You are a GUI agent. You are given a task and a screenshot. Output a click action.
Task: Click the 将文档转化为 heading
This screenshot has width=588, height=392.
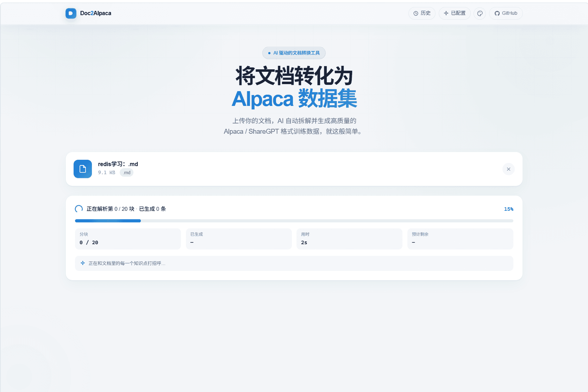click(294, 76)
